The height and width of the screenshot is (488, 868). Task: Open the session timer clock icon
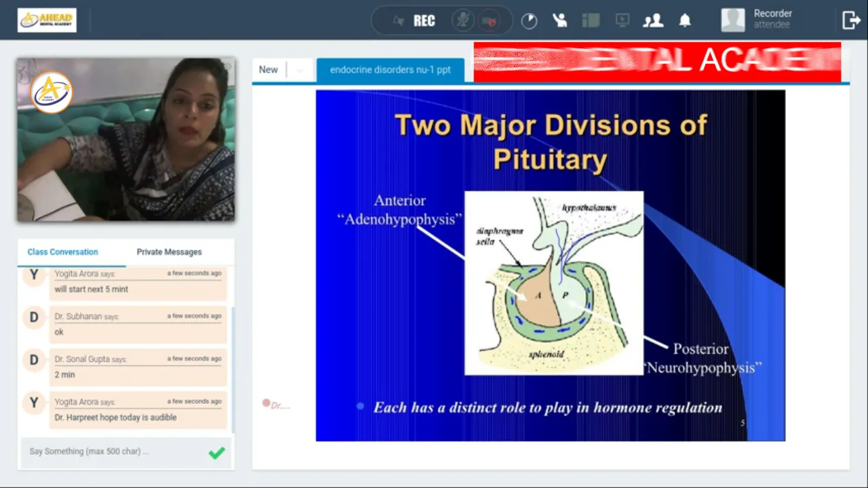point(529,21)
